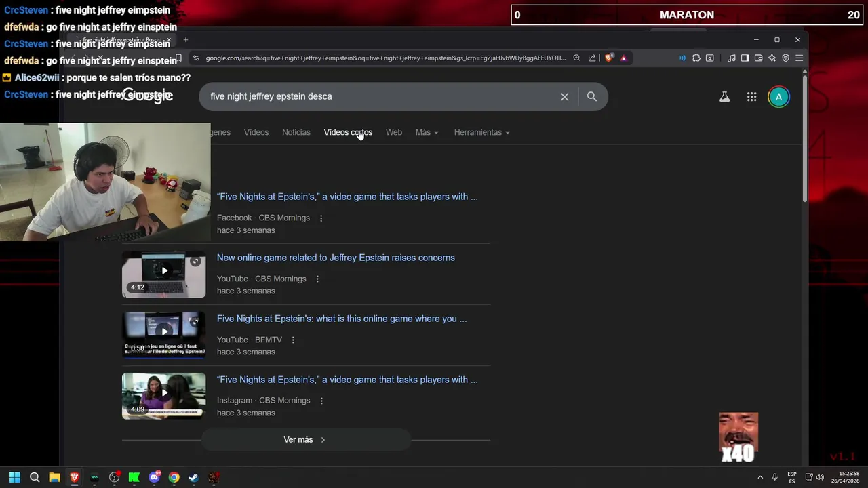
Task: Click the microphone tray icon
Action: coord(774,477)
